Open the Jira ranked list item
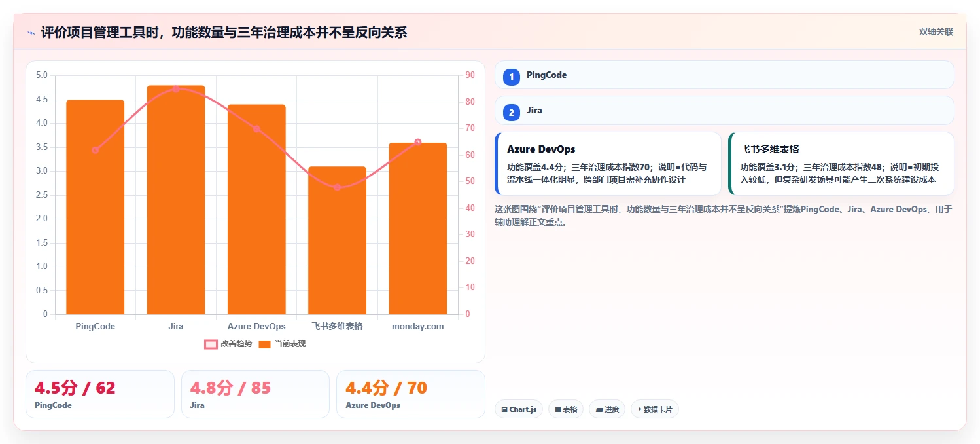The height and width of the screenshot is (444, 980). click(724, 110)
